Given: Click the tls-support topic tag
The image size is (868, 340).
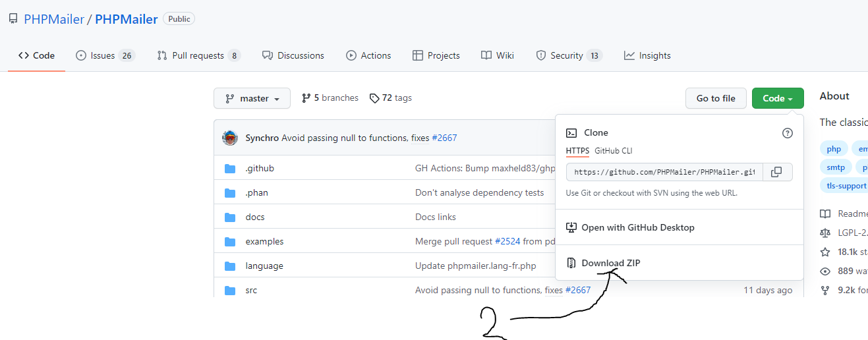Looking at the screenshot, I should (x=844, y=186).
